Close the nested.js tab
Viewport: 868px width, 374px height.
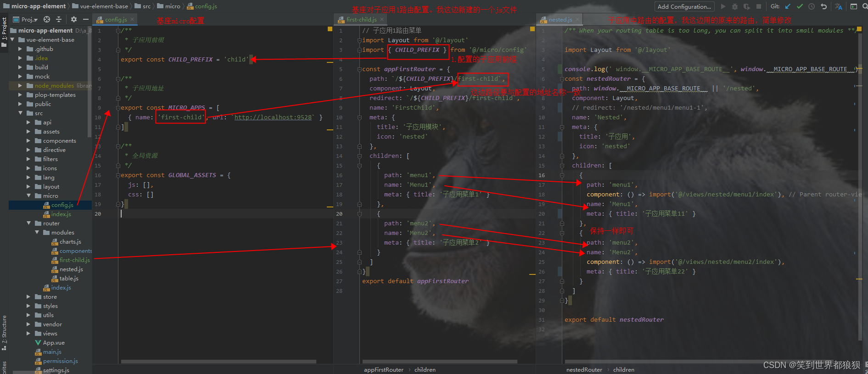577,19
